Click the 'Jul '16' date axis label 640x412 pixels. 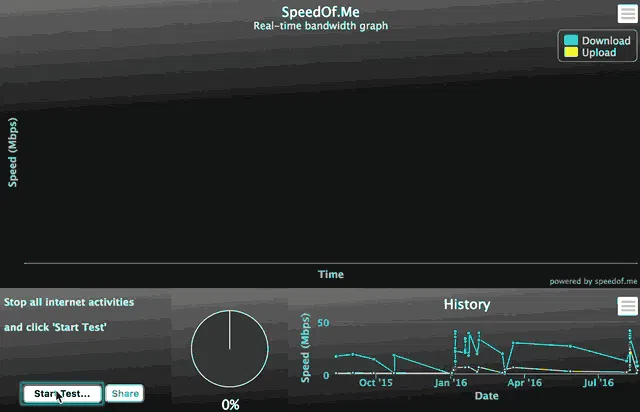(598, 383)
